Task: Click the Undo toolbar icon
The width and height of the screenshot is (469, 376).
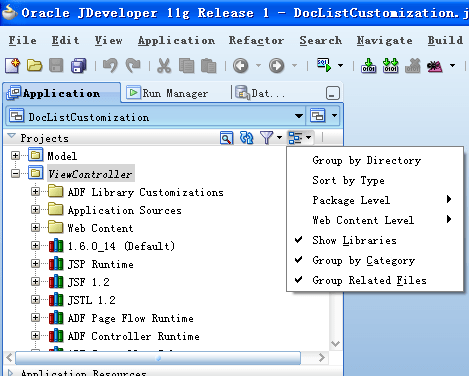Action: tap(110, 65)
